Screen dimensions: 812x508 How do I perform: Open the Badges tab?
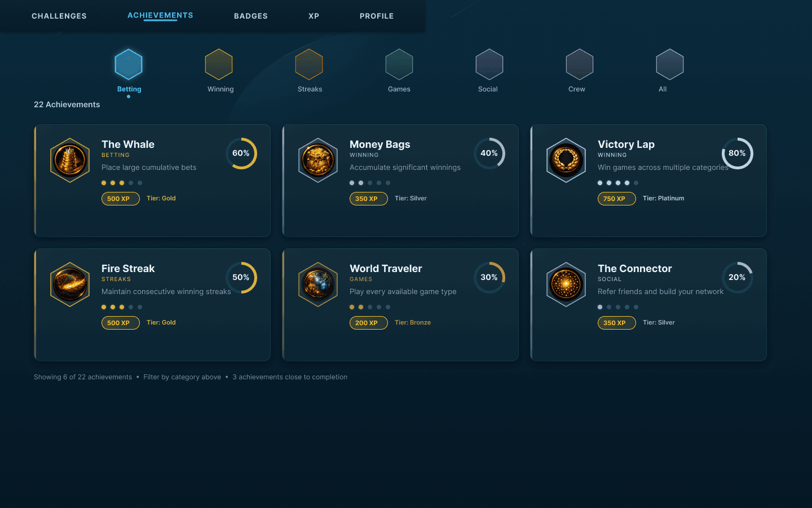click(251, 16)
